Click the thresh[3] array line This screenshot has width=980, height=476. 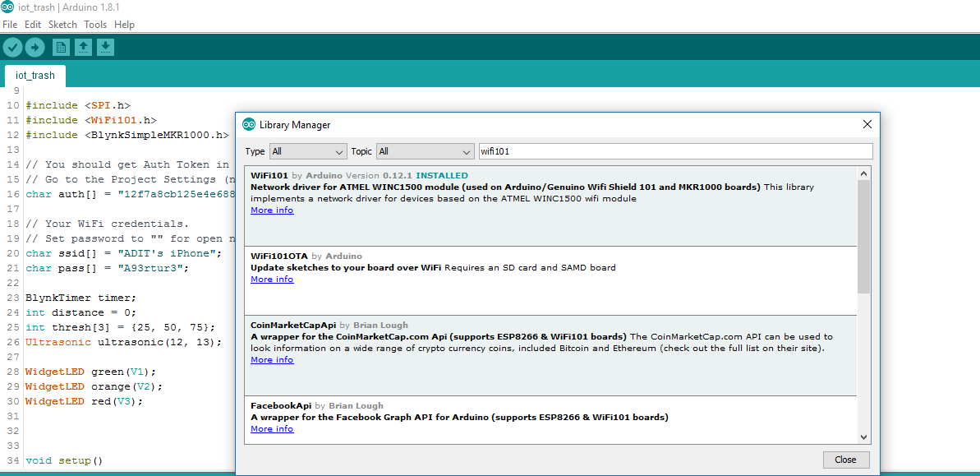click(121, 328)
